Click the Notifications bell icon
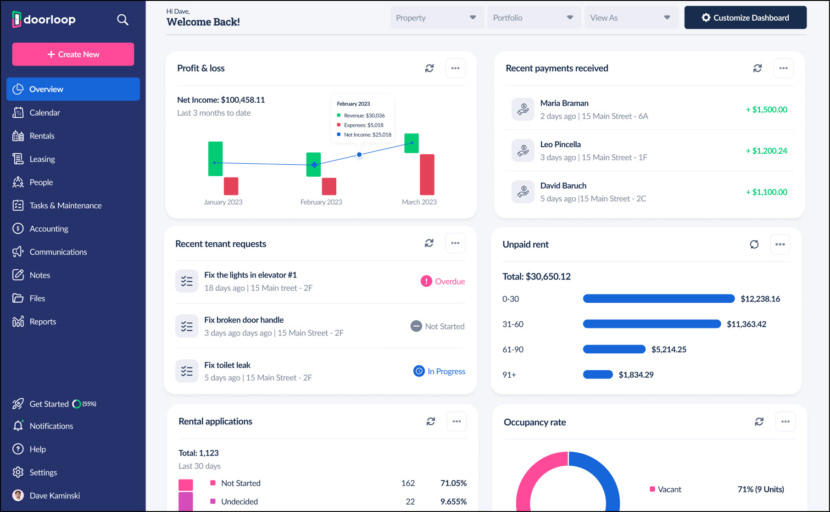 18,426
